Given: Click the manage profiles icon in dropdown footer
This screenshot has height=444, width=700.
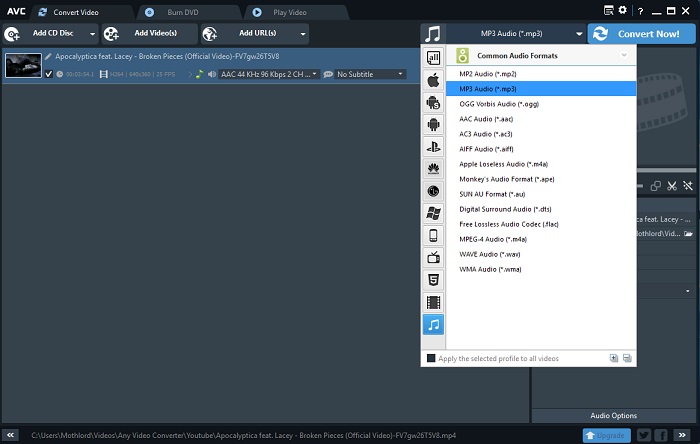Looking at the screenshot, I should [627, 358].
